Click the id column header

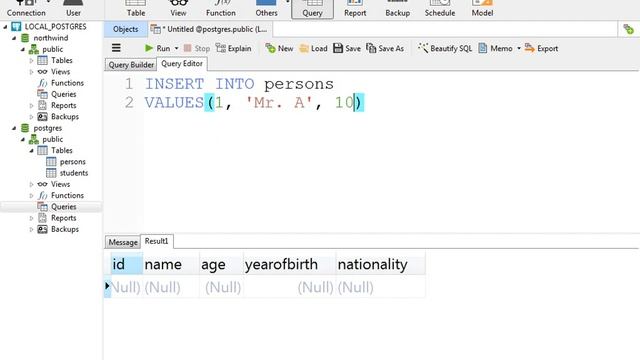tap(127, 264)
